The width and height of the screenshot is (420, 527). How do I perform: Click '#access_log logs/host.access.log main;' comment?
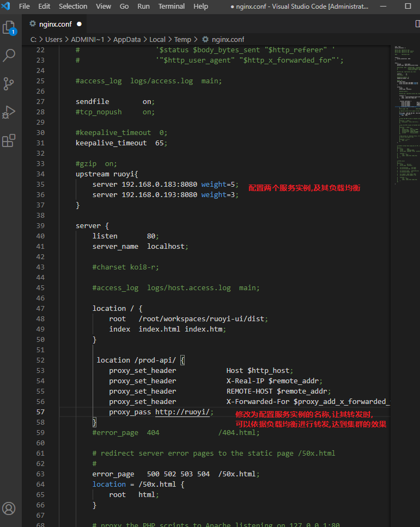pos(176,287)
